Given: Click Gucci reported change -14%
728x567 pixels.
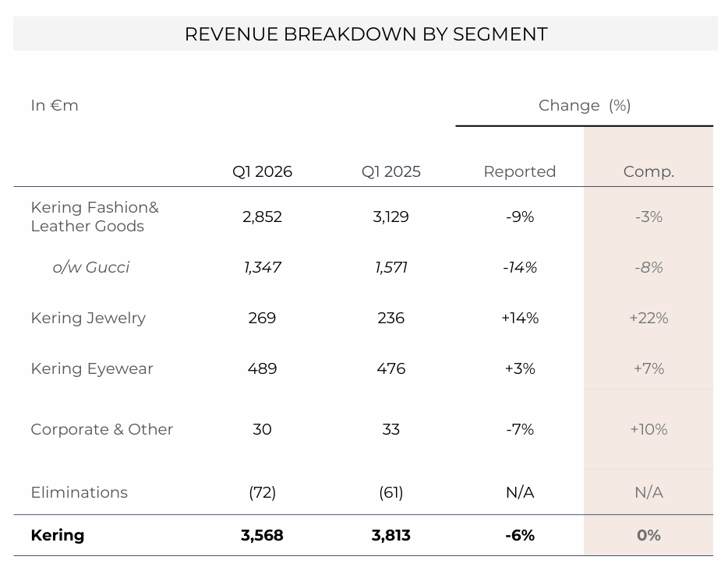Looking at the screenshot, I should pyautogui.click(x=520, y=267).
